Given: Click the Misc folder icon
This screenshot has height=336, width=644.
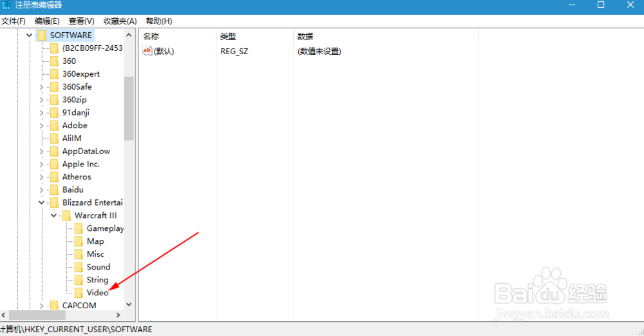Looking at the screenshot, I should 79,254.
